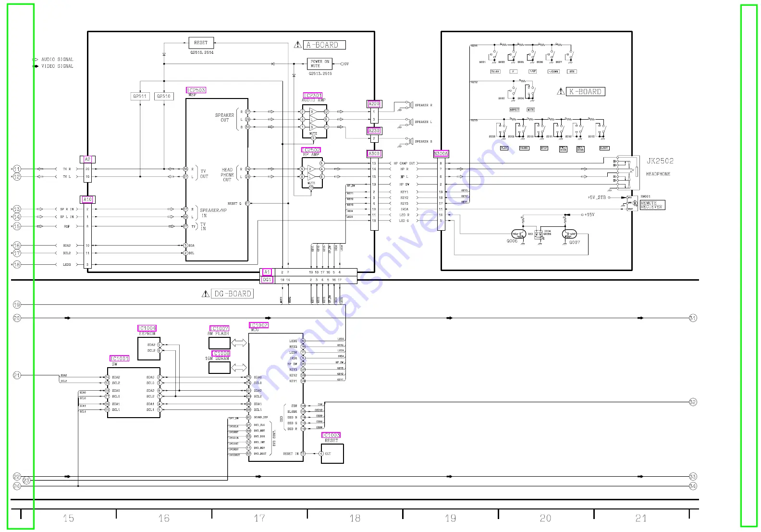This screenshot has width=761, height=532.
Task: Click circled reference number 21
Action: coord(17,375)
